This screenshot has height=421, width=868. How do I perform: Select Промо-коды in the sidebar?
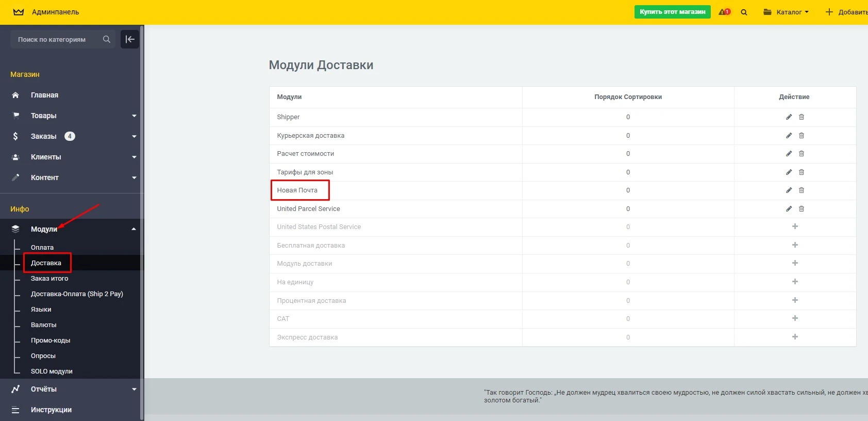point(51,341)
